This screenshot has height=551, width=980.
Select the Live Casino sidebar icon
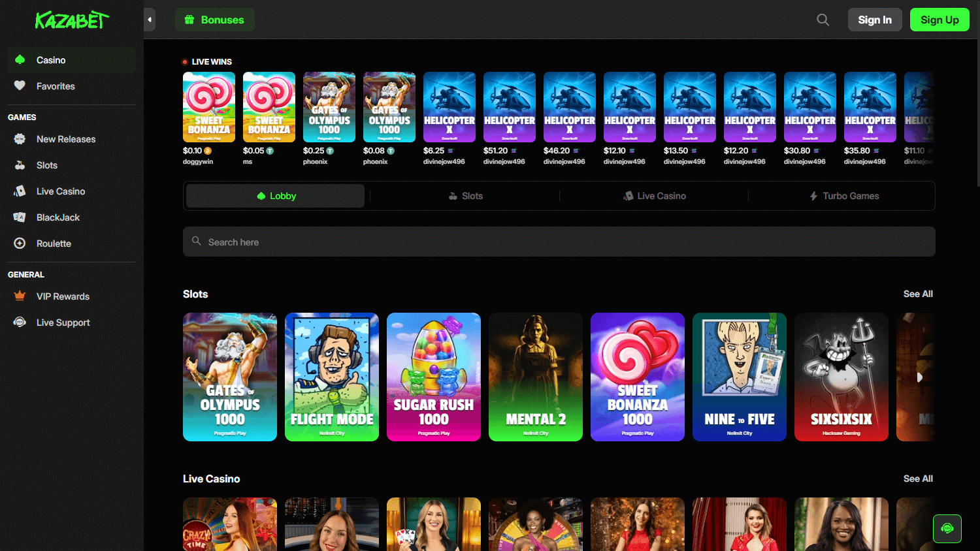(x=20, y=191)
